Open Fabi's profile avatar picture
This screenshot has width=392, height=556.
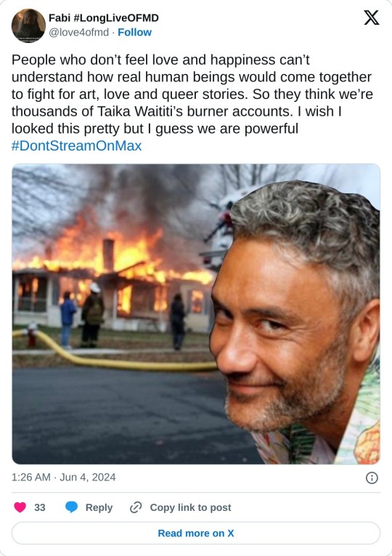pyautogui.click(x=28, y=25)
